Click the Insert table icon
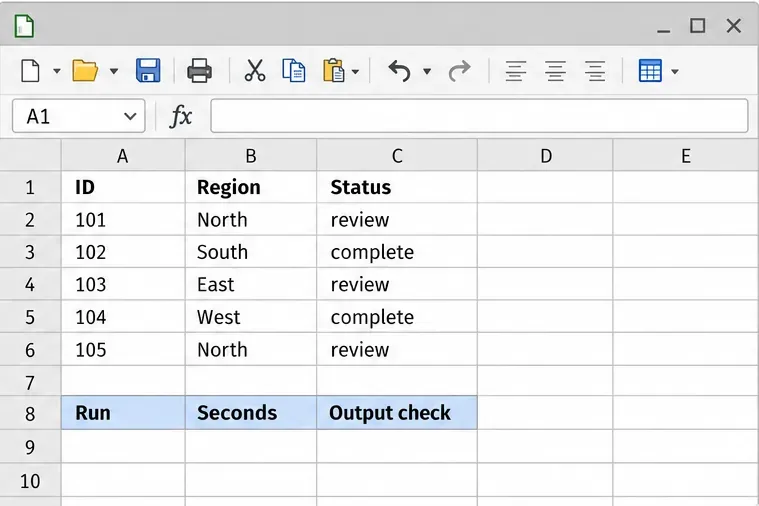 coord(650,71)
